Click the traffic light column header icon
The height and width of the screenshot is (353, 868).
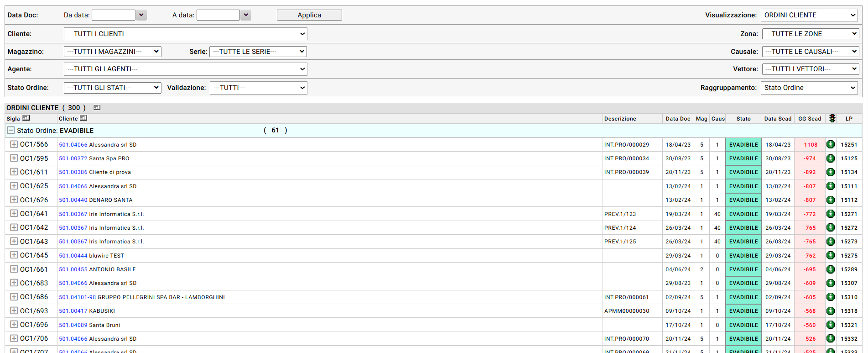tap(832, 118)
